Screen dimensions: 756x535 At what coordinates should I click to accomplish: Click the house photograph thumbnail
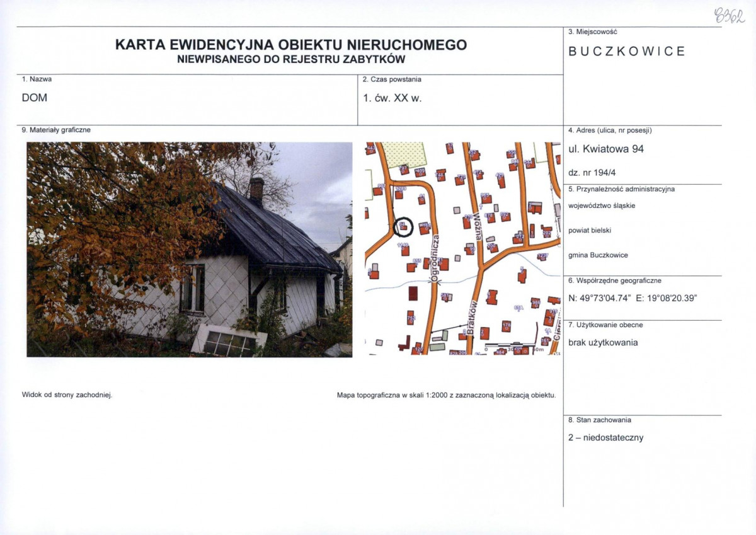[189, 250]
